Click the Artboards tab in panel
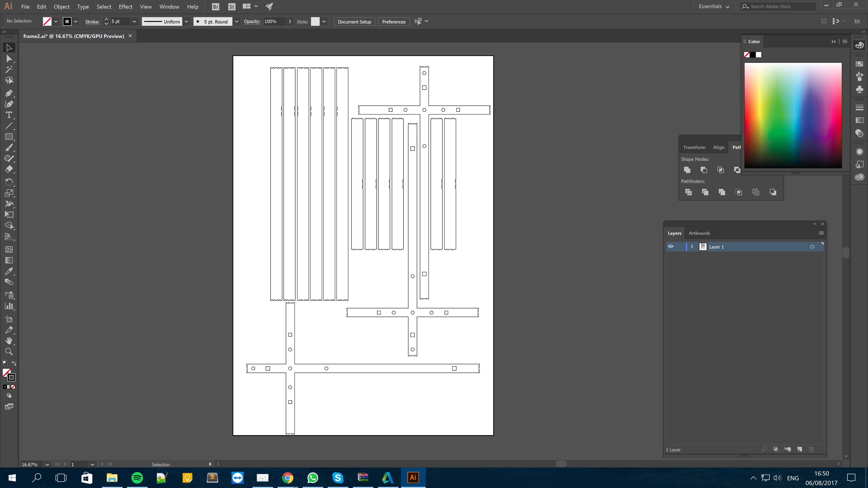868x488 pixels. coord(699,233)
